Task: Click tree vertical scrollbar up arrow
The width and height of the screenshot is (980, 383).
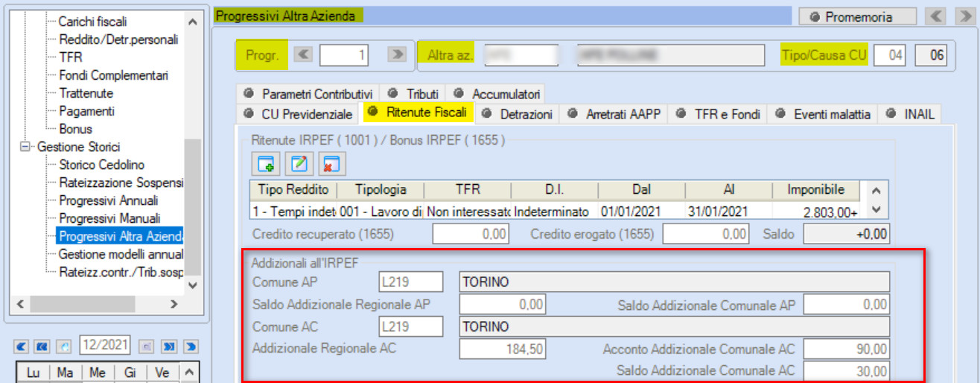Action: pos(193,22)
